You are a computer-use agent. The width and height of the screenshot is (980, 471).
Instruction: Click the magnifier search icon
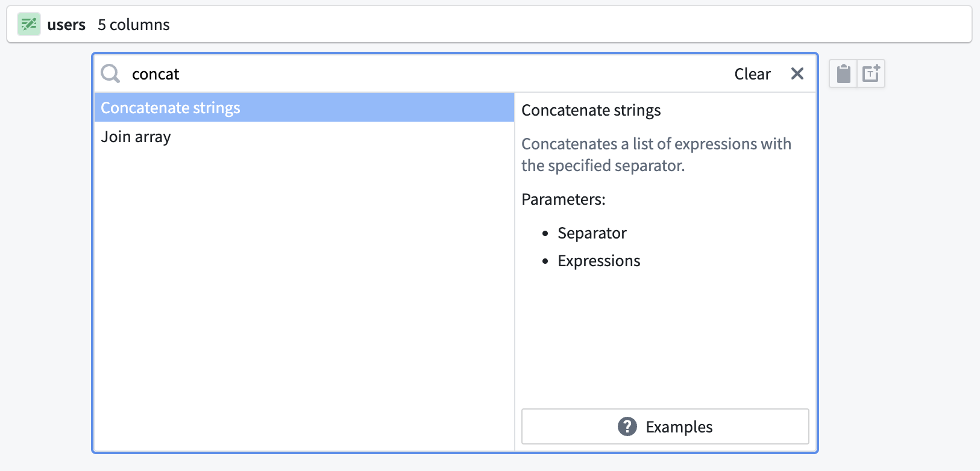110,73
